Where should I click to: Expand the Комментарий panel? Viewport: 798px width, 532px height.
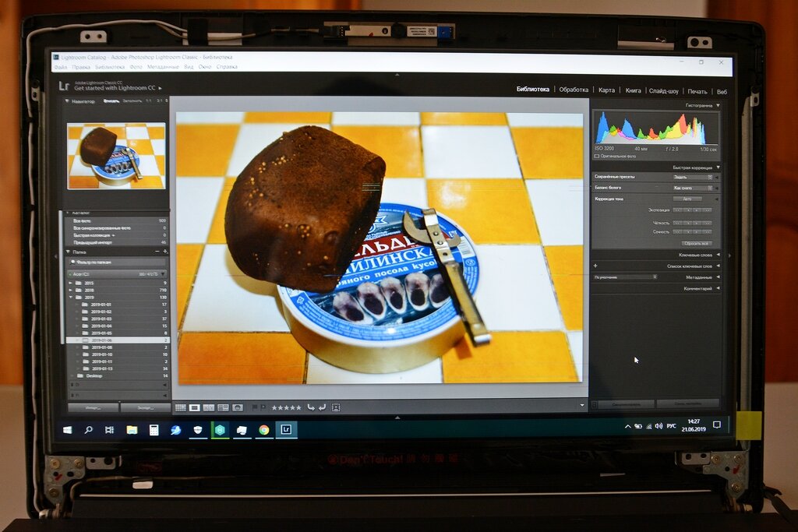[718, 288]
